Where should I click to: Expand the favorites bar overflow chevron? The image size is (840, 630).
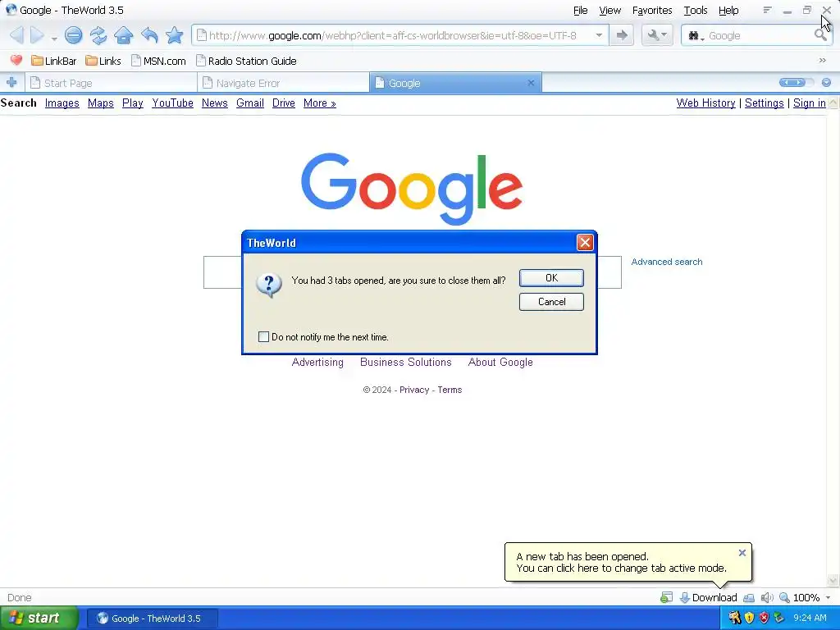822,61
